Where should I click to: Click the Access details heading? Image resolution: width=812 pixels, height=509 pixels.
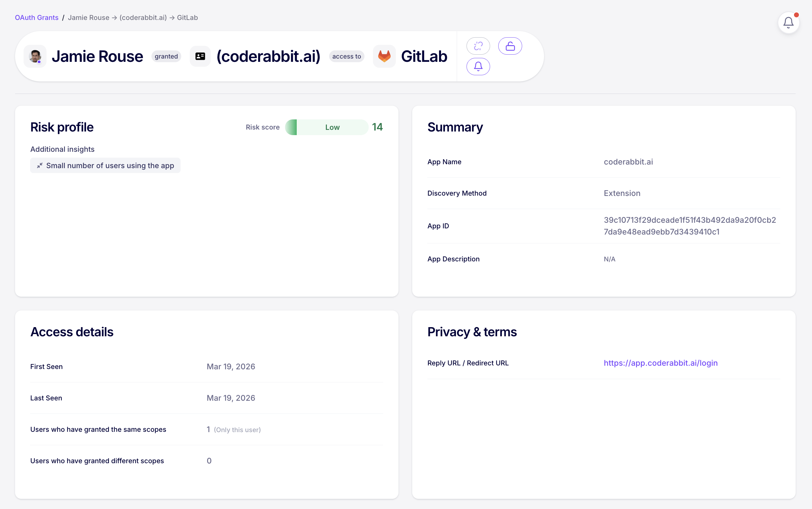pos(72,332)
